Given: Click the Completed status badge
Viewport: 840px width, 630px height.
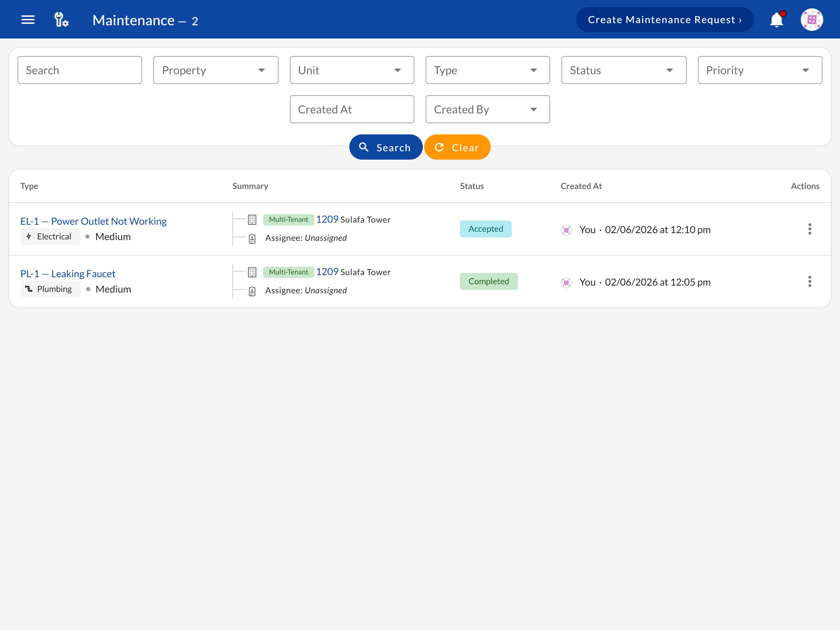Looking at the screenshot, I should (488, 281).
